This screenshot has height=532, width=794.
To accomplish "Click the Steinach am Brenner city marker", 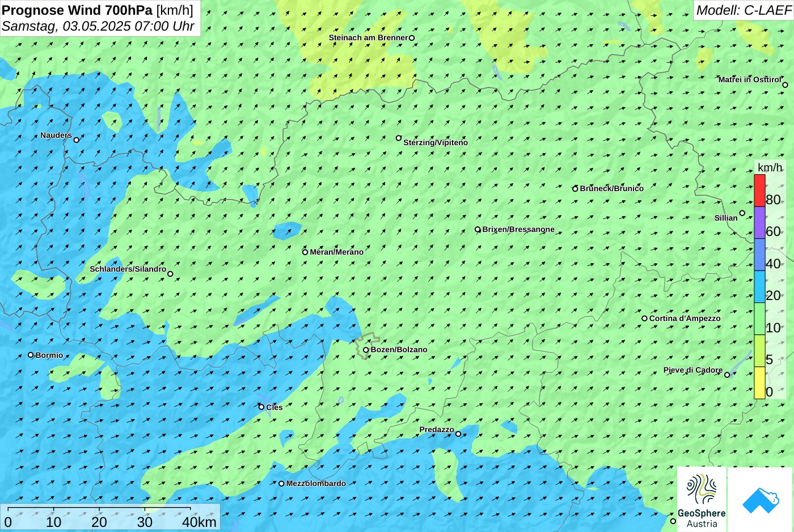I will pyautogui.click(x=412, y=38).
